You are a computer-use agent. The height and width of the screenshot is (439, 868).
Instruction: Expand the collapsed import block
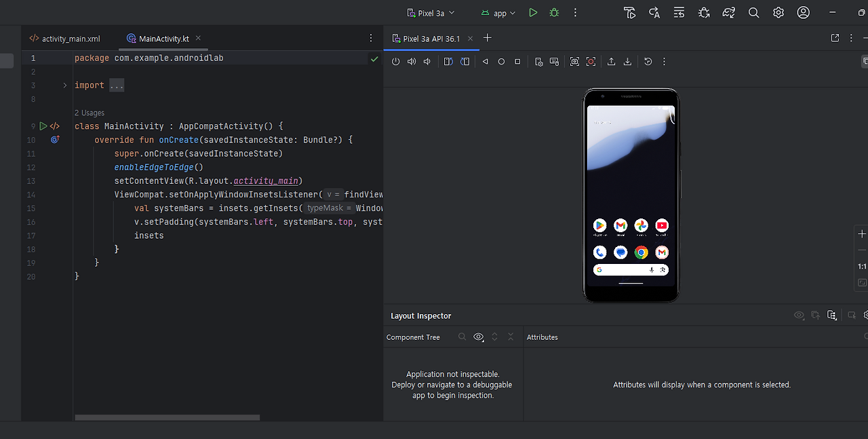64,85
